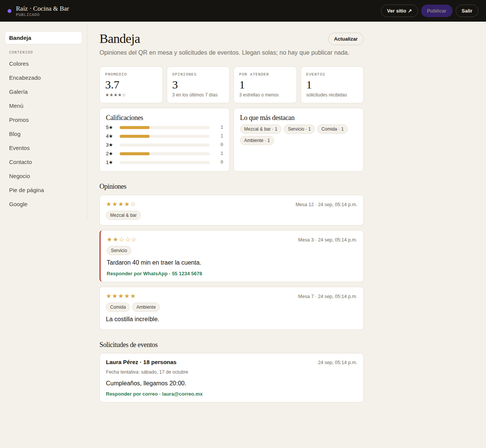Image resolution: width=486 pixels, height=448 pixels.
Task: Click 'Fecha tentativa: sábado, 17 de octubre'
Action: (x=147, y=372)
